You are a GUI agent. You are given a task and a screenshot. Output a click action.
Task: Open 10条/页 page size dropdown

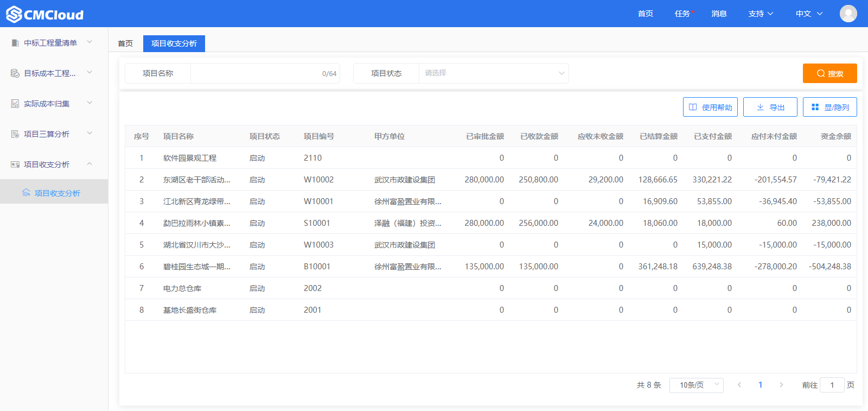point(697,385)
